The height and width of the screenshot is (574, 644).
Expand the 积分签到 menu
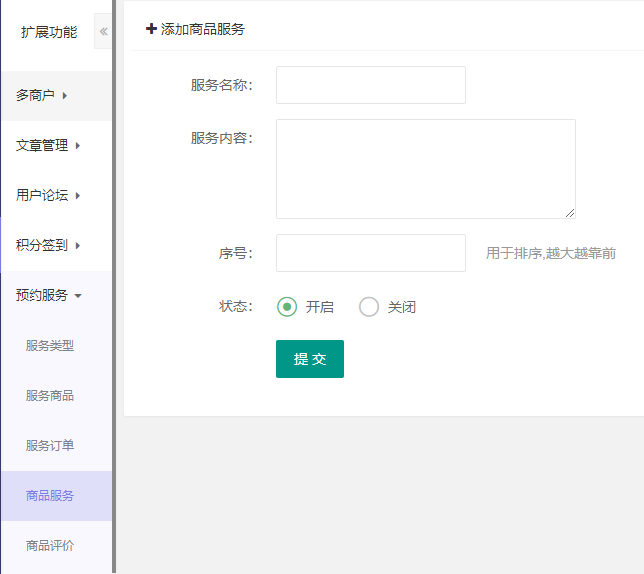pyautogui.click(x=48, y=246)
